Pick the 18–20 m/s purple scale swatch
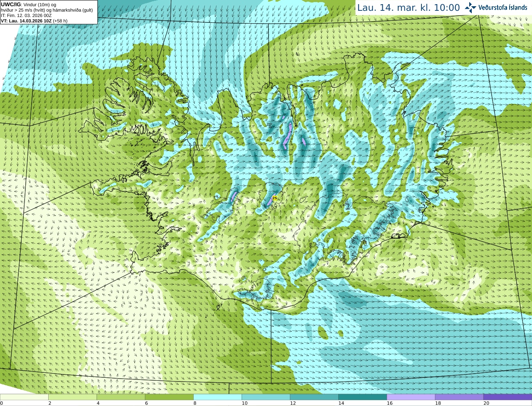 [x=459, y=397]
